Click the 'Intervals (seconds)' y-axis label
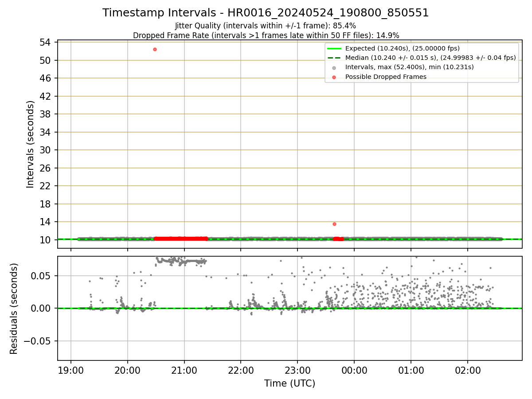 tap(31, 144)
